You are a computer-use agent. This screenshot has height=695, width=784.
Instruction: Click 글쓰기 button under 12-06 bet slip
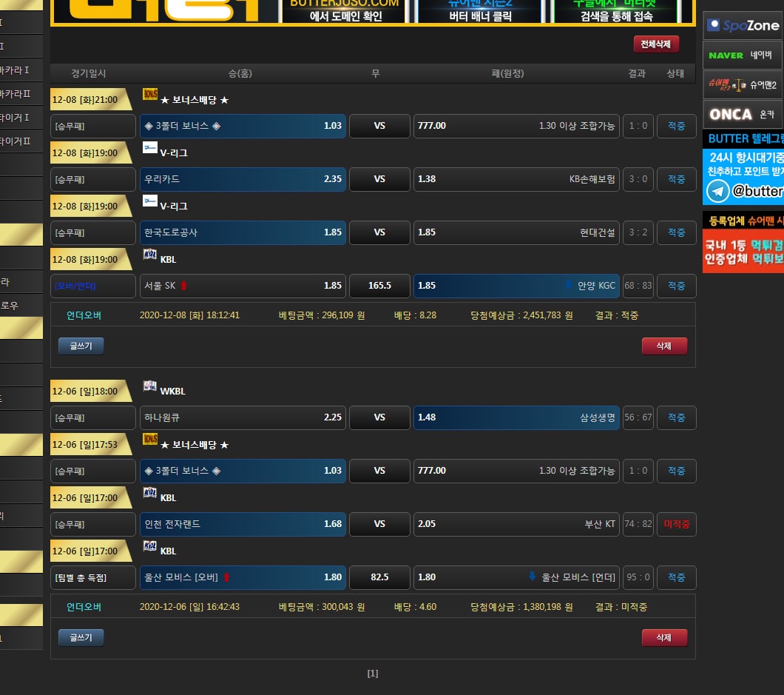81,638
